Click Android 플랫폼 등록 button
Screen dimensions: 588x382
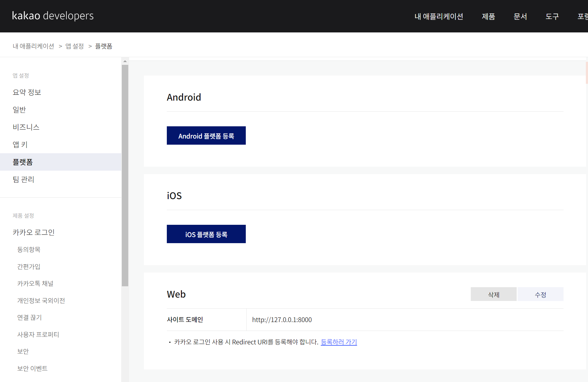pyautogui.click(x=206, y=135)
